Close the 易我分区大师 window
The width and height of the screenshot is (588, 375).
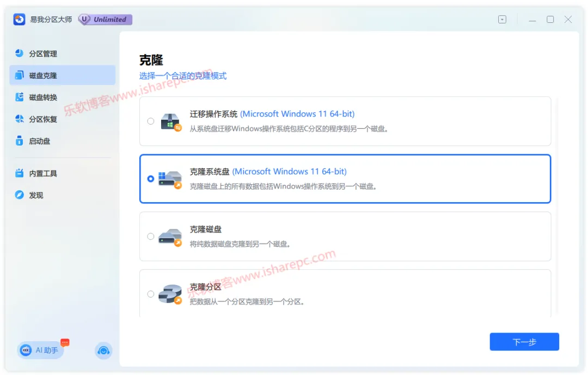[568, 19]
